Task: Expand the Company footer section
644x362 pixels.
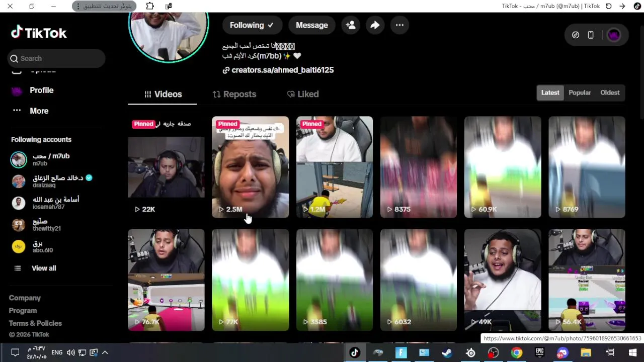Action: coord(25,298)
